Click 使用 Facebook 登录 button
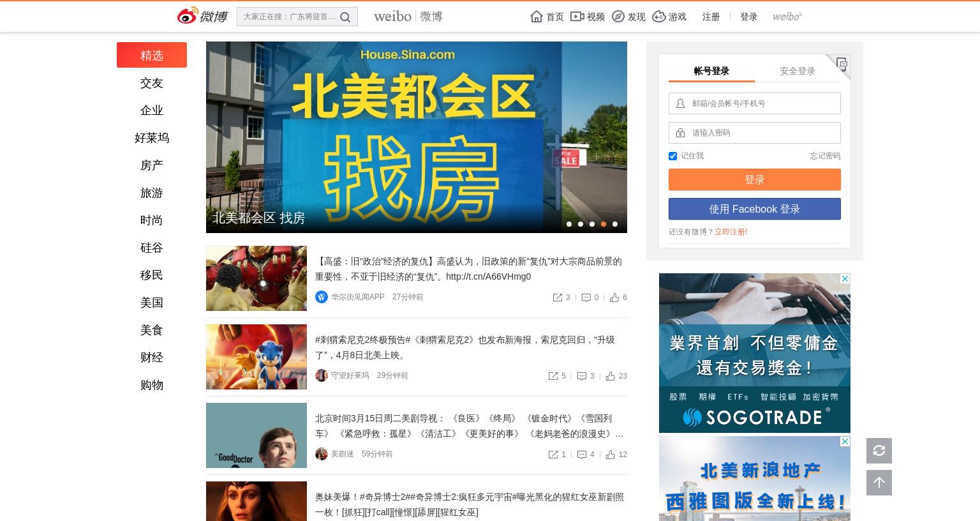Screen dimensions: 980x521 coord(755,209)
